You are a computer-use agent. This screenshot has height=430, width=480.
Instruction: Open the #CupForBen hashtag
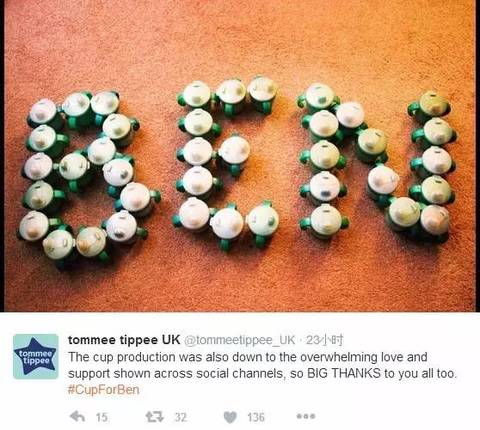103,389
